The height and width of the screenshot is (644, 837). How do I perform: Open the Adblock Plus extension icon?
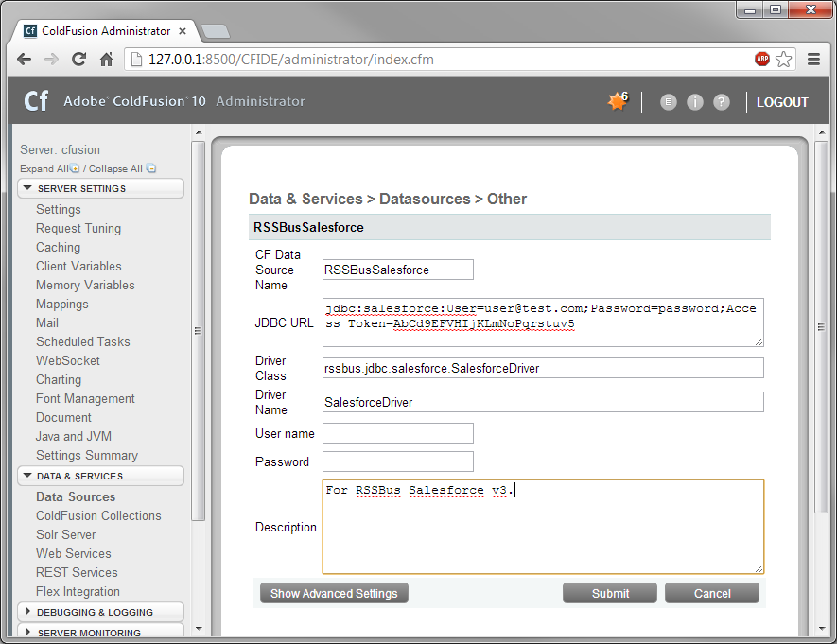pos(762,59)
